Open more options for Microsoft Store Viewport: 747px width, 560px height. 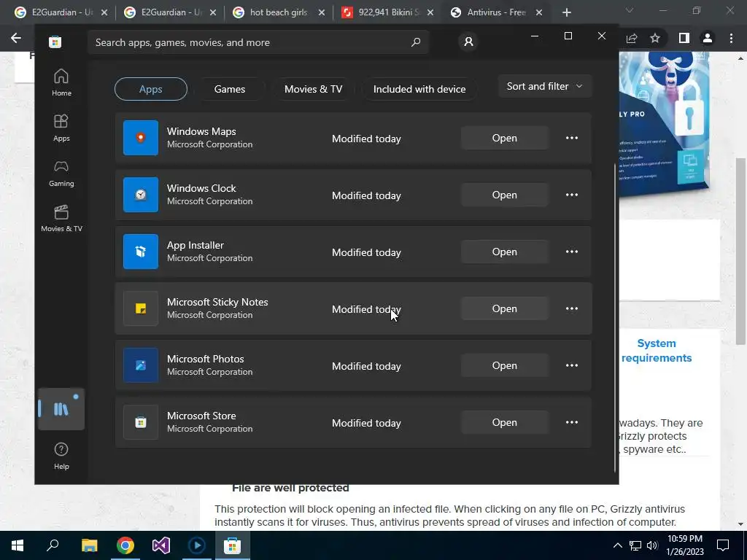[x=572, y=422]
